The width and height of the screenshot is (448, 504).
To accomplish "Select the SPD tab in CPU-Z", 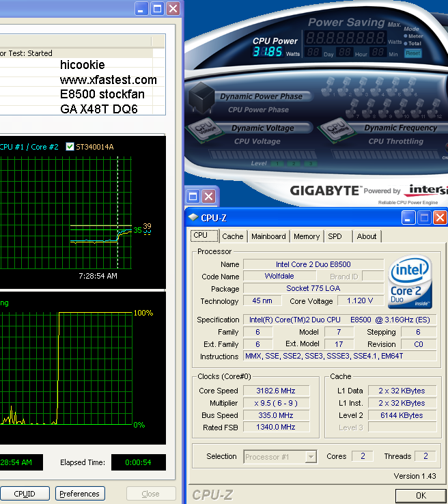I will 335,236.
